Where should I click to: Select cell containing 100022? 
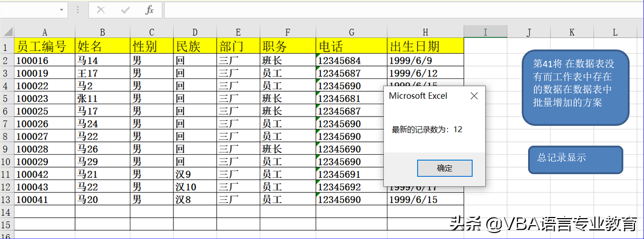point(45,85)
